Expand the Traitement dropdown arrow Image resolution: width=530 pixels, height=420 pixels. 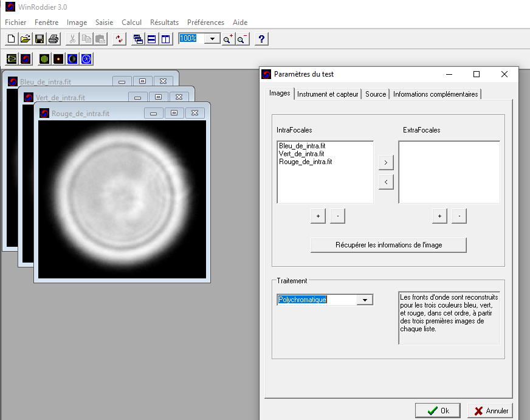[x=365, y=300]
